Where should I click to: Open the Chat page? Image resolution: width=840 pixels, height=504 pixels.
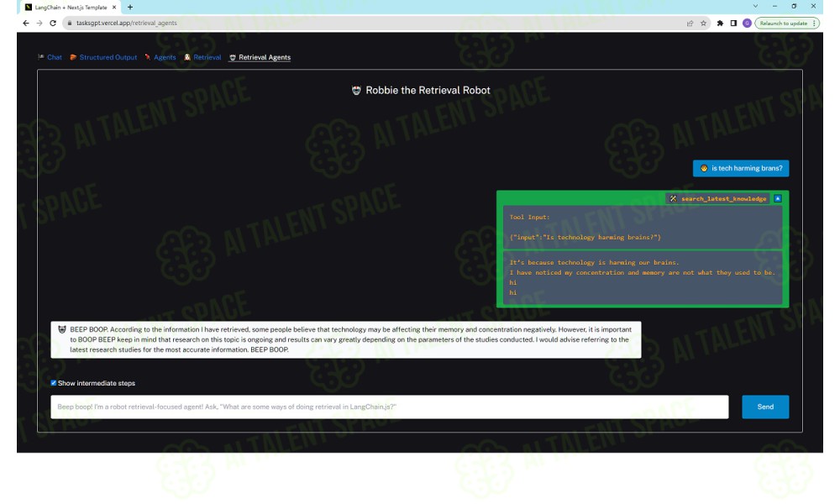point(50,57)
